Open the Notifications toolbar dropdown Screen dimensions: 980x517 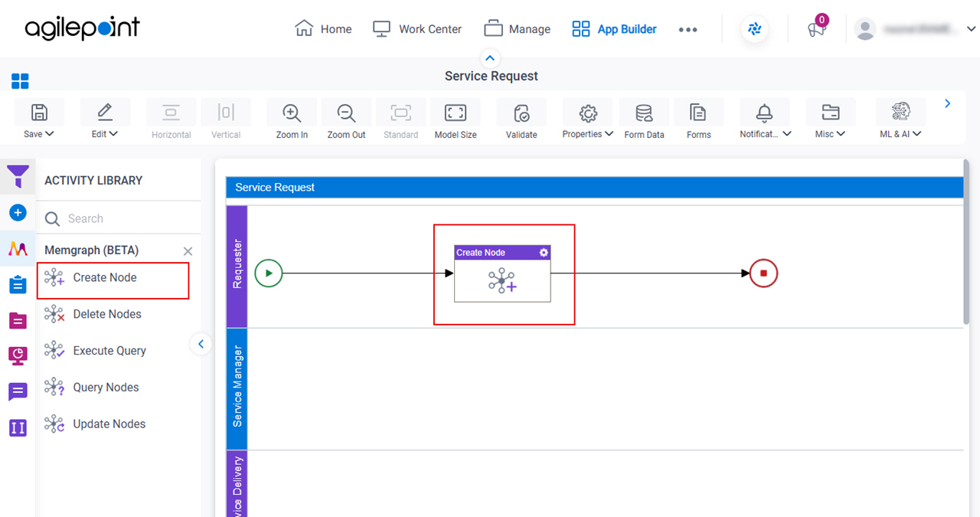765,120
